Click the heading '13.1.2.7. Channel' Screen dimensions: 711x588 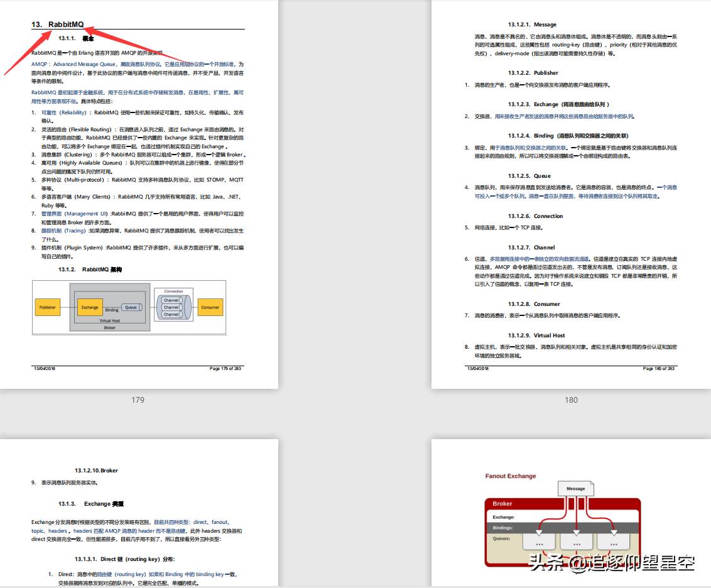pyautogui.click(x=531, y=248)
